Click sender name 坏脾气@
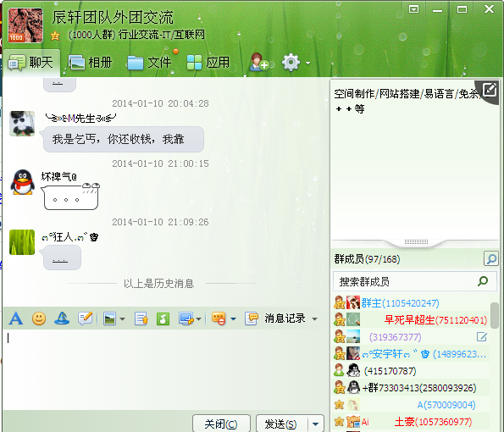 click(59, 176)
